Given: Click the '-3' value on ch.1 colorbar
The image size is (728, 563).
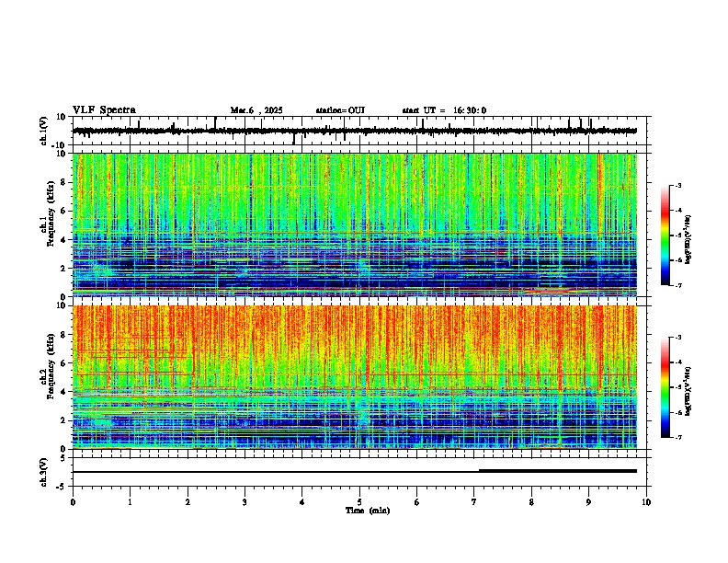Looking at the screenshot, I should coord(677,185).
